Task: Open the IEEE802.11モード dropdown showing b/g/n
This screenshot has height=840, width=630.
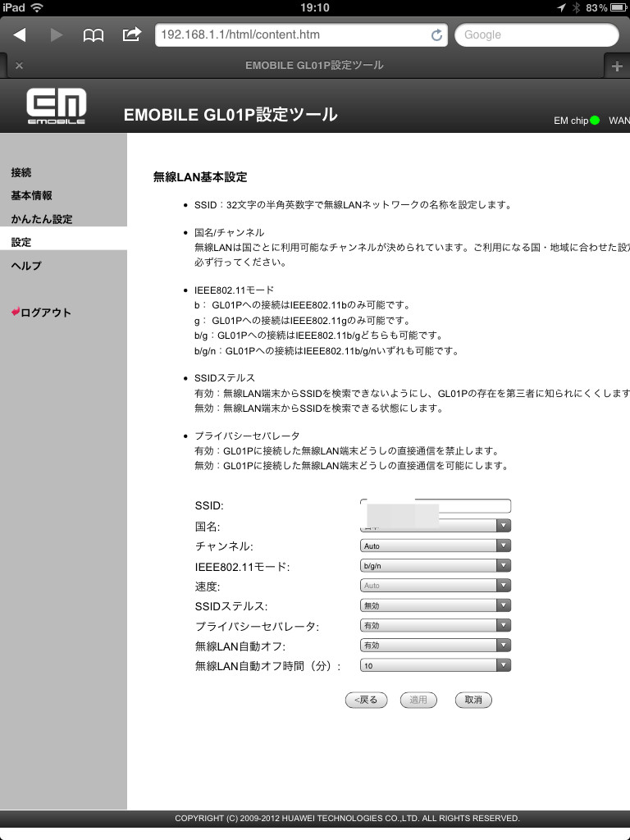Action: (x=436, y=566)
